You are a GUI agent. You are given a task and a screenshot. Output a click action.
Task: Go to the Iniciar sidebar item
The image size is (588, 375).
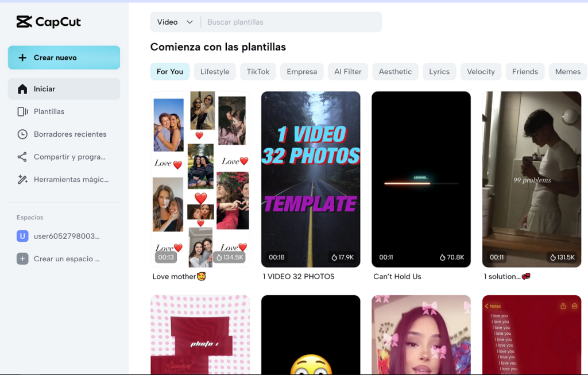(64, 89)
